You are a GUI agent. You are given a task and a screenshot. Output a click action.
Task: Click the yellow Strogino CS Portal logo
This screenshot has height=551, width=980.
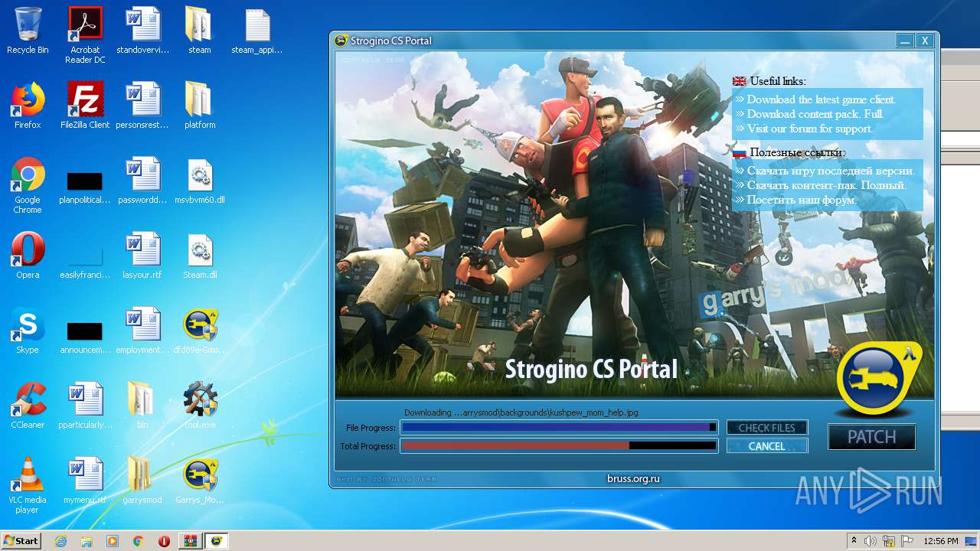(x=878, y=379)
